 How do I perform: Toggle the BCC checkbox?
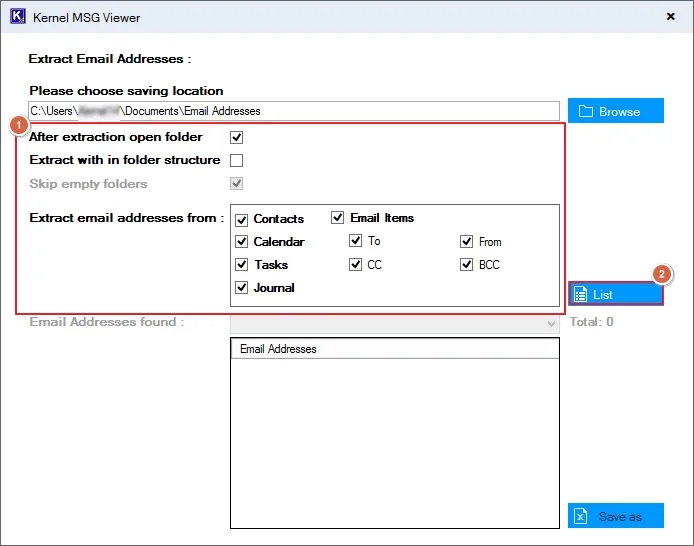467,265
